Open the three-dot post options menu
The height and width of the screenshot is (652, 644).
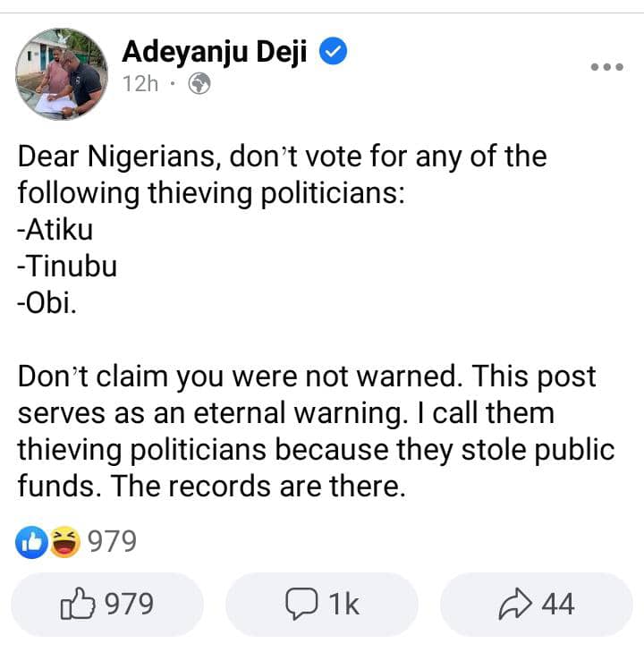(x=606, y=67)
